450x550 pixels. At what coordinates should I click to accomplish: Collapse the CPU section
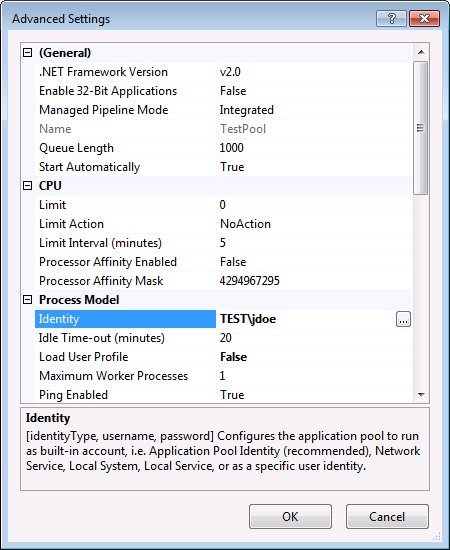pos(27,186)
